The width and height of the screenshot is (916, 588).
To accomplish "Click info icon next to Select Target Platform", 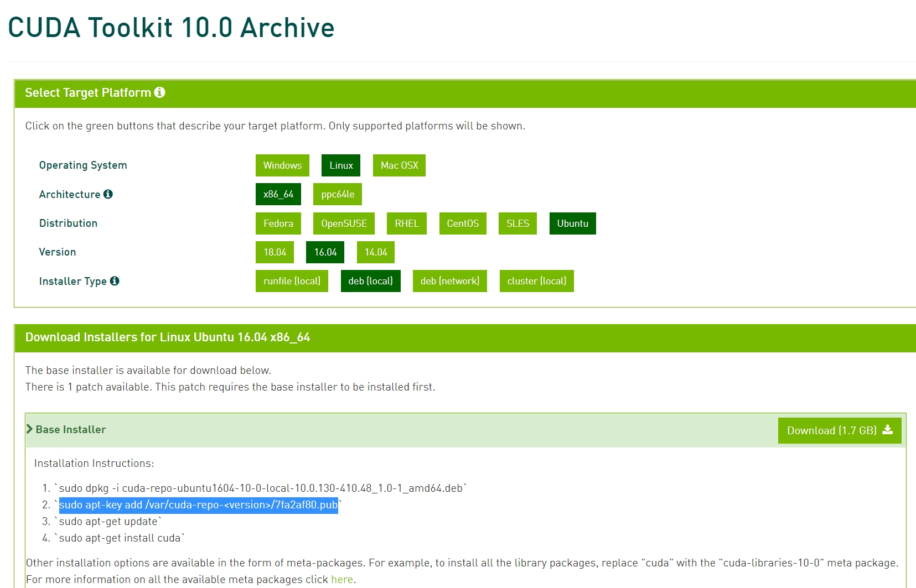I will pos(159,92).
